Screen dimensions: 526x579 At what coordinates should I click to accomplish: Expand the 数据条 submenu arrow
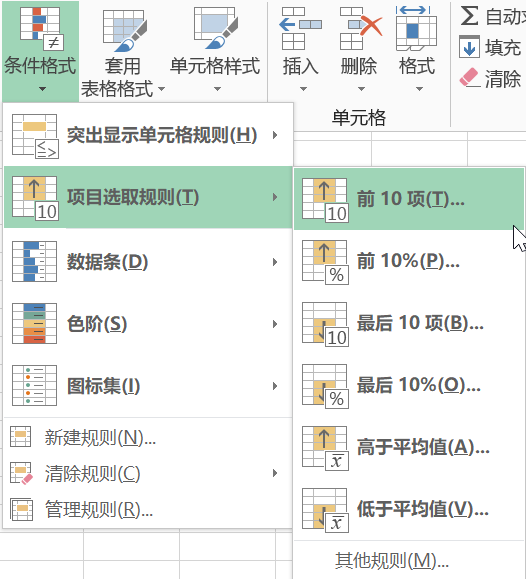click(275, 262)
